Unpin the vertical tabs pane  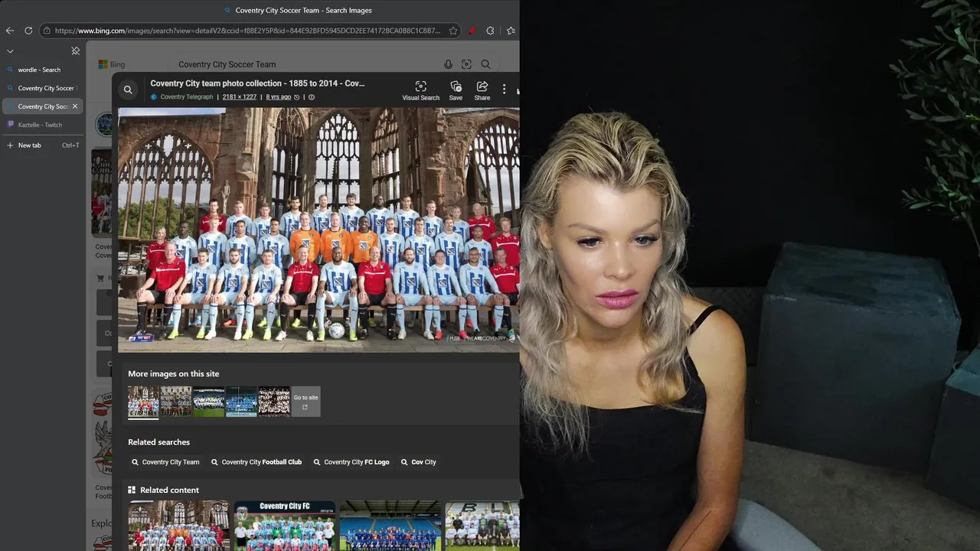click(x=75, y=51)
